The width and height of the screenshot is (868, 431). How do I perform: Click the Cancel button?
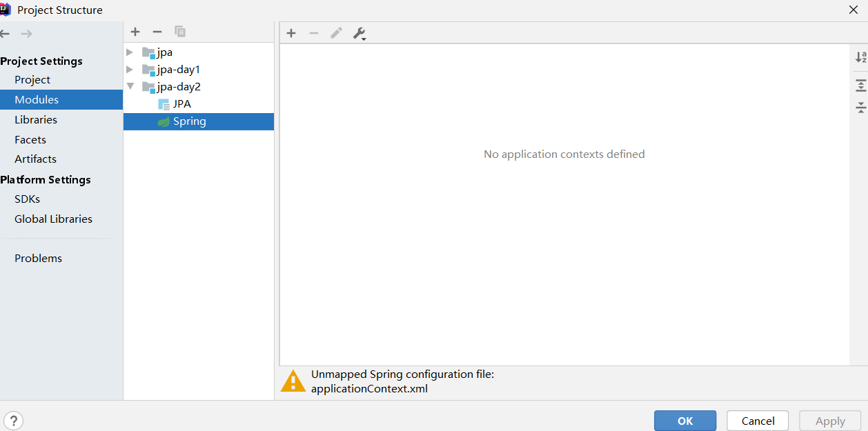[x=757, y=421]
